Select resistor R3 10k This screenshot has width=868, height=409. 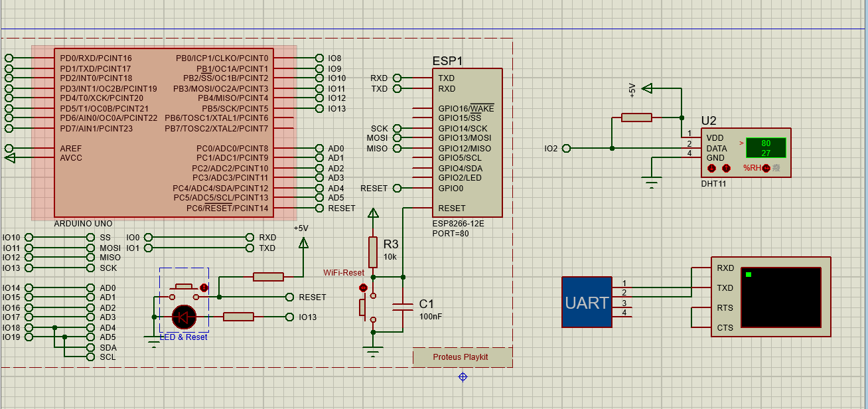coord(373,252)
